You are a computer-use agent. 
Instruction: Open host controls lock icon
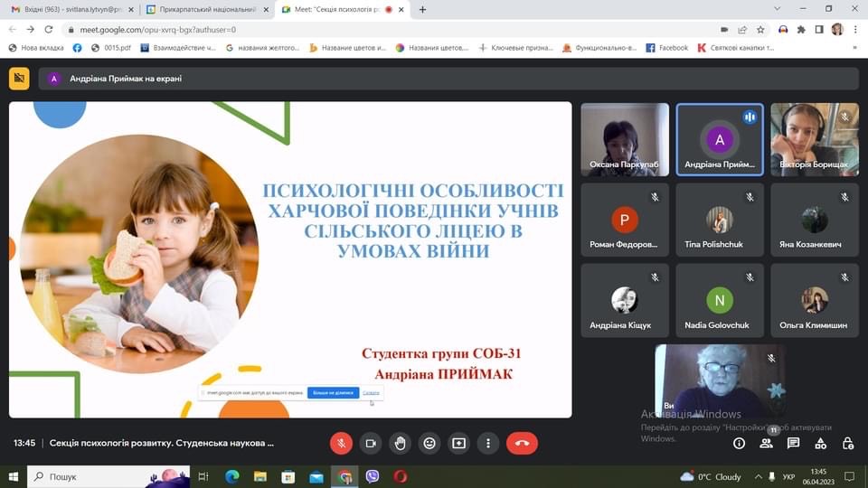coord(847,443)
